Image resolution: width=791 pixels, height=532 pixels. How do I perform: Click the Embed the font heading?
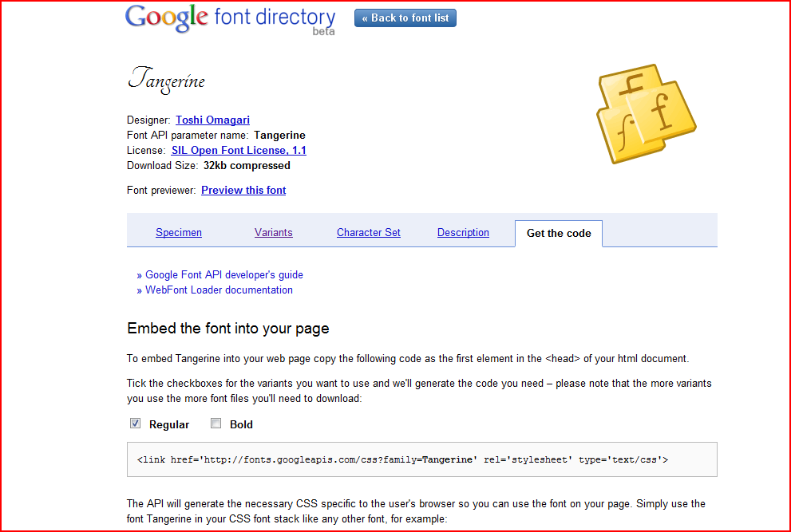(228, 329)
